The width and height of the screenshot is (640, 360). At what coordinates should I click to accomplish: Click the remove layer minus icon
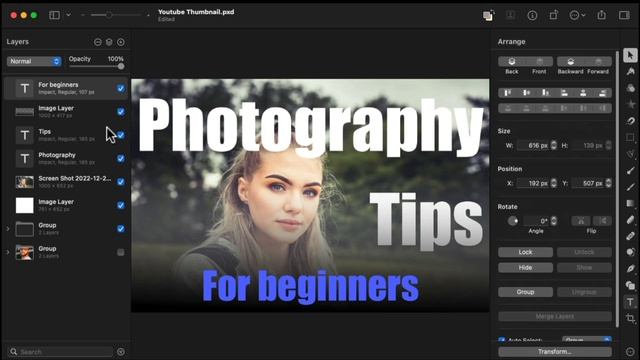(98, 42)
